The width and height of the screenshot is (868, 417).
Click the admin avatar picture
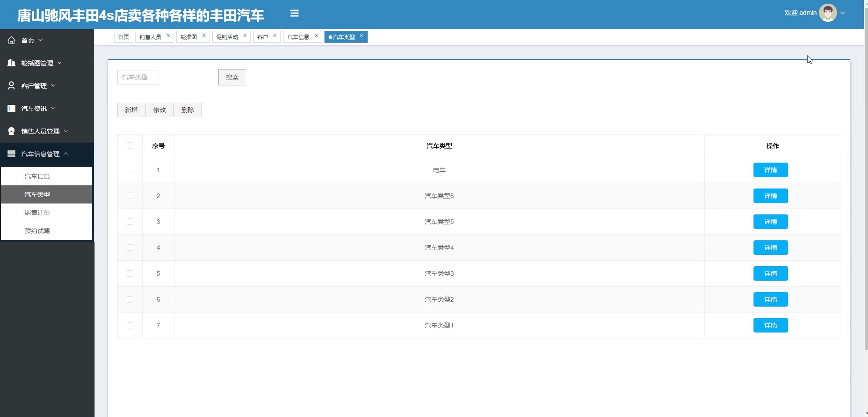point(828,13)
